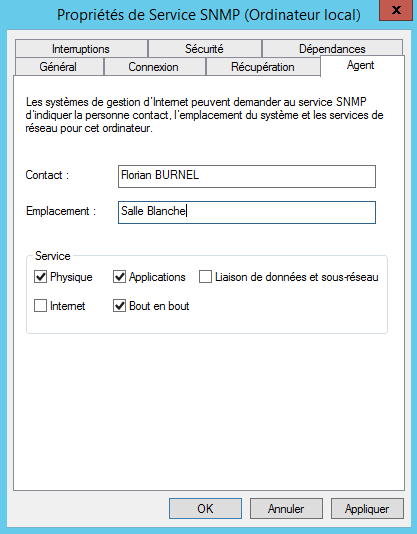Confirm settings with the OK button
Image resolution: width=417 pixels, height=534 pixels.
click(x=205, y=509)
